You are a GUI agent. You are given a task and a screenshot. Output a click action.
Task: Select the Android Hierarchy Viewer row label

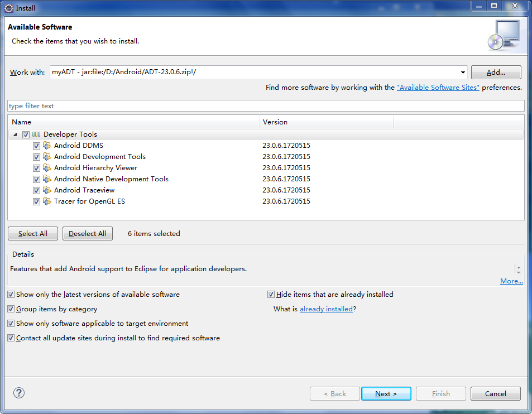[95, 168]
